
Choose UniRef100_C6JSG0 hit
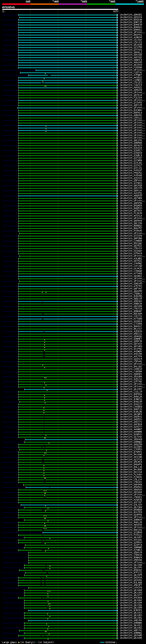pos(131,40)
